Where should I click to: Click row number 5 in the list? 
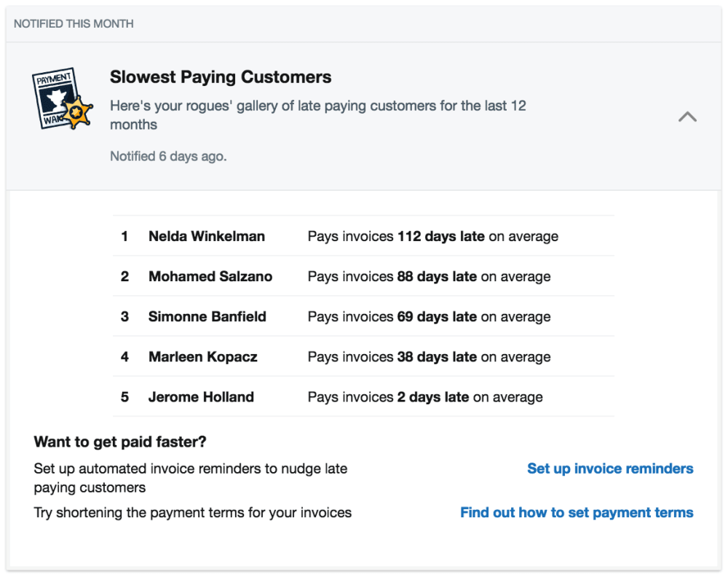124,396
